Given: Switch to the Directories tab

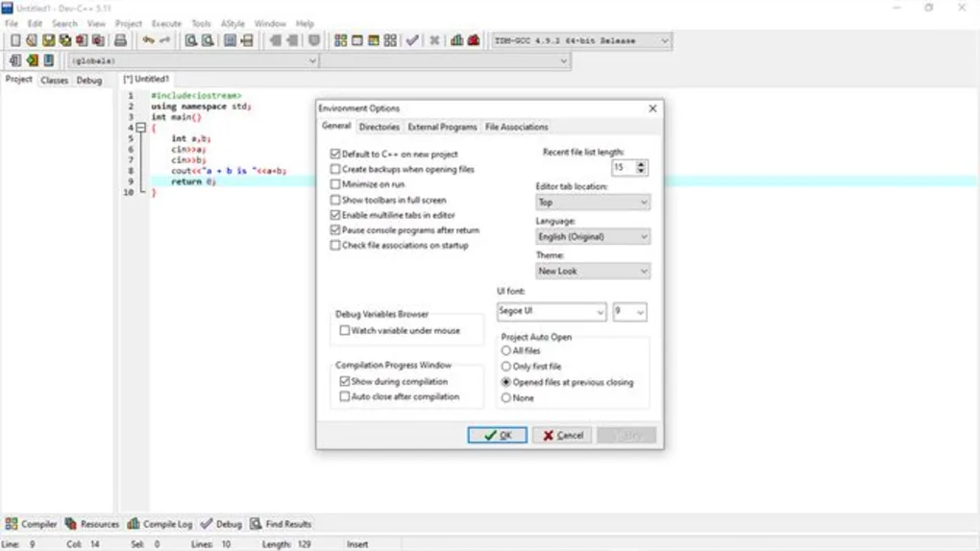Looking at the screenshot, I should pos(379,127).
